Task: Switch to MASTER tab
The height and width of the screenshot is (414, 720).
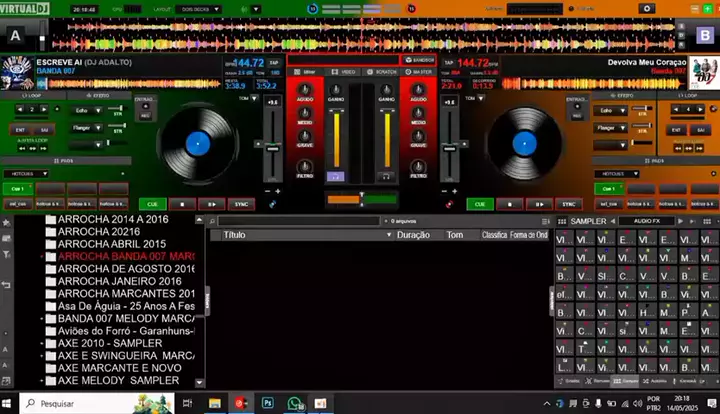Action: click(418, 72)
